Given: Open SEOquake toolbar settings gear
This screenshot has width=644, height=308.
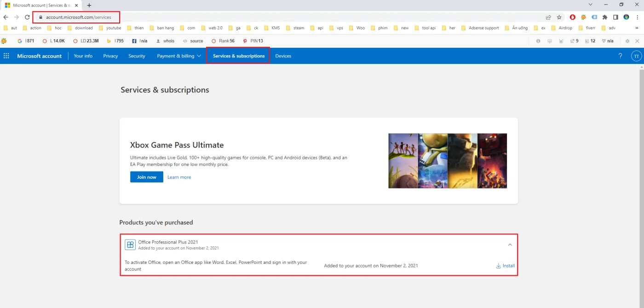Looking at the screenshot, I should tap(627, 41).
